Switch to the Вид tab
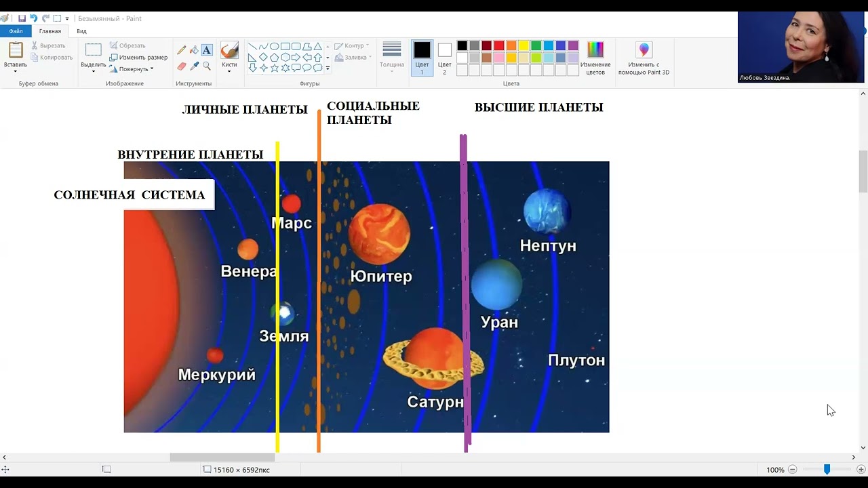Image resolution: width=868 pixels, height=488 pixels. point(81,31)
